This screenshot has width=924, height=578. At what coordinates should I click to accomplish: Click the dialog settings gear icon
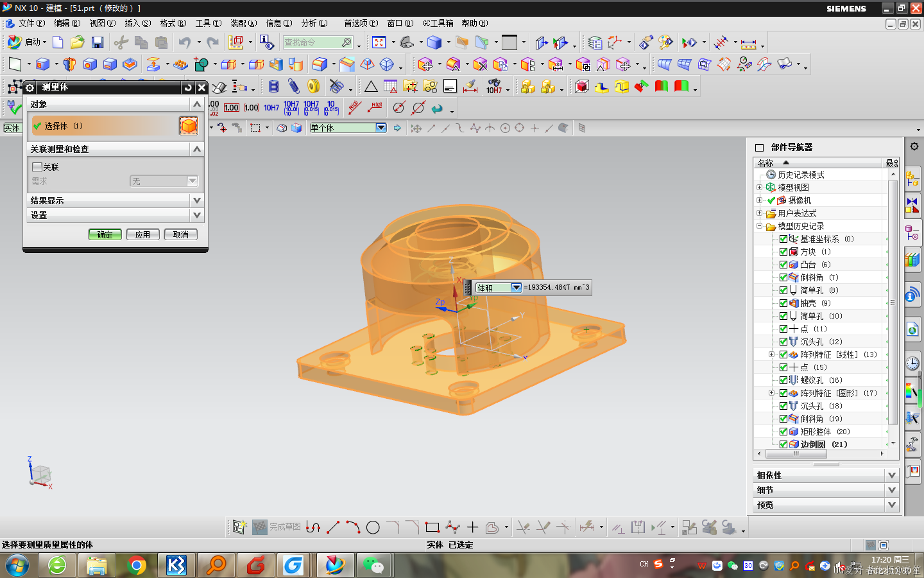[30, 87]
